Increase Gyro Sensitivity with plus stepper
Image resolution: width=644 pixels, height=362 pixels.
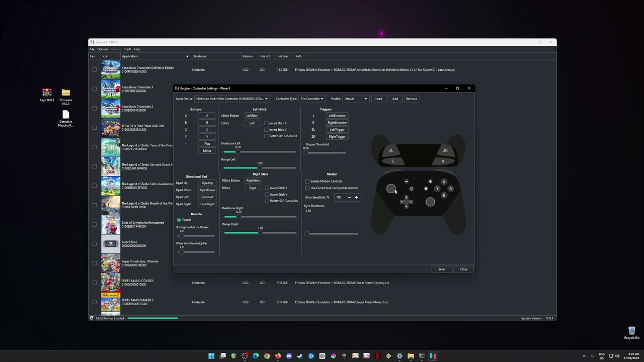pyautogui.click(x=356, y=197)
